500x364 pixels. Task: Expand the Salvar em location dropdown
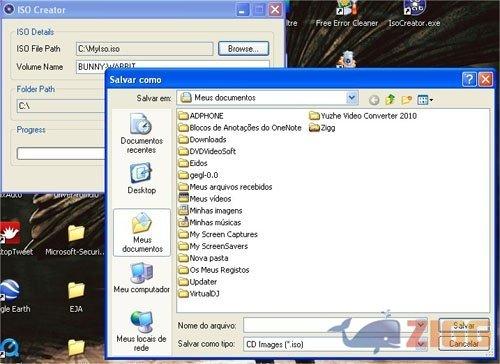tap(351, 98)
